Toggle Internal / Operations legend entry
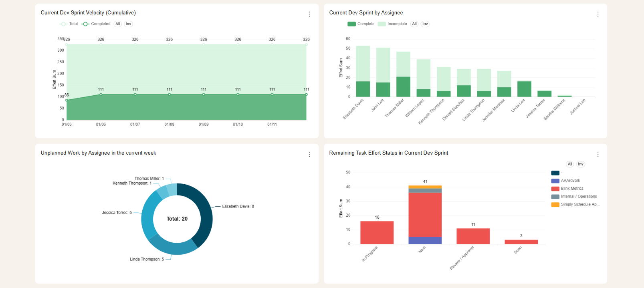Image resolution: width=644 pixels, height=288 pixels. click(574, 197)
